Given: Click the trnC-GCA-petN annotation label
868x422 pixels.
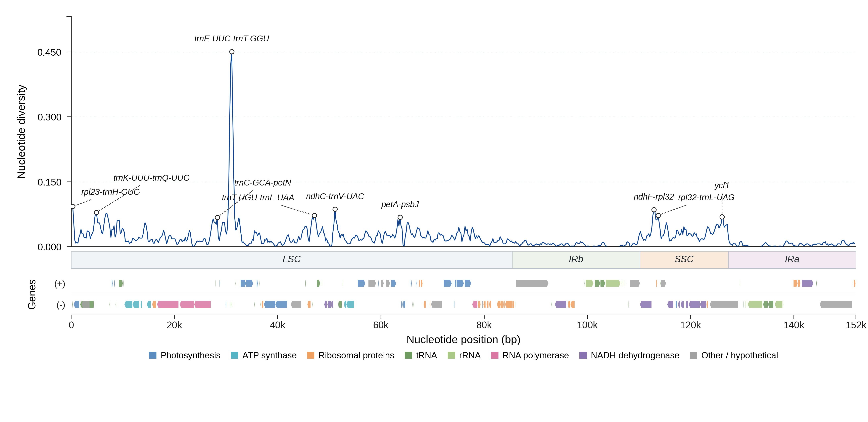Looking at the screenshot, I should pyautogui.click(x=262, y=183).
